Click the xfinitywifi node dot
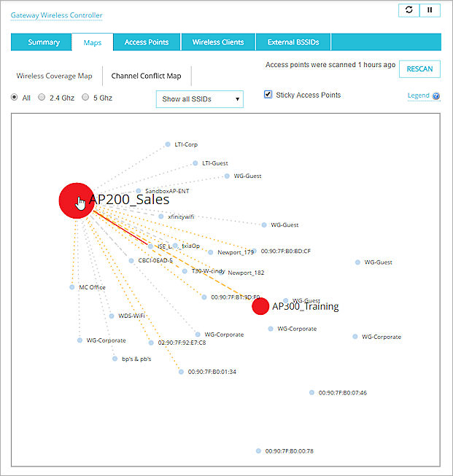The height and width of the screenshot is (476, 453). coord(160,216)
